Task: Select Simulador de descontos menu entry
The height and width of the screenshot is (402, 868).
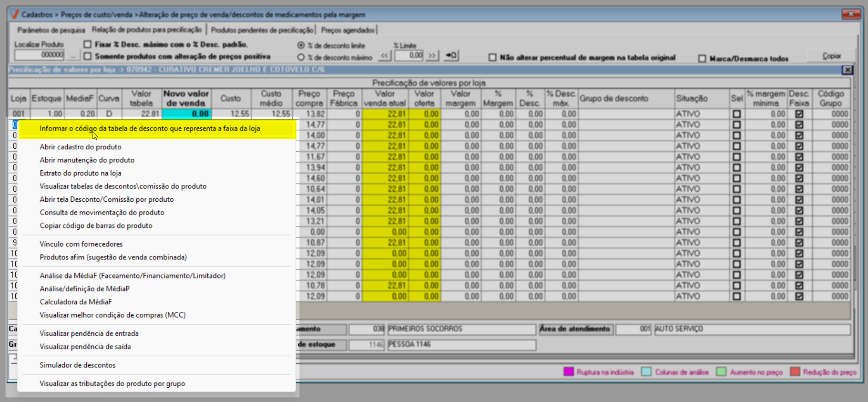Action: click(x=78, y=365)
